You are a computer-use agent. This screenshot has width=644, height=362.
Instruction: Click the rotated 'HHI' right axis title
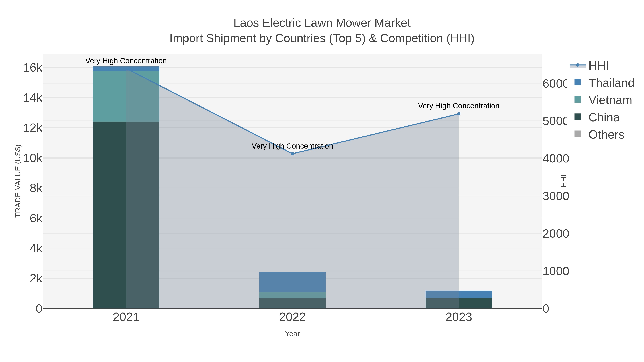click(563, 181)
